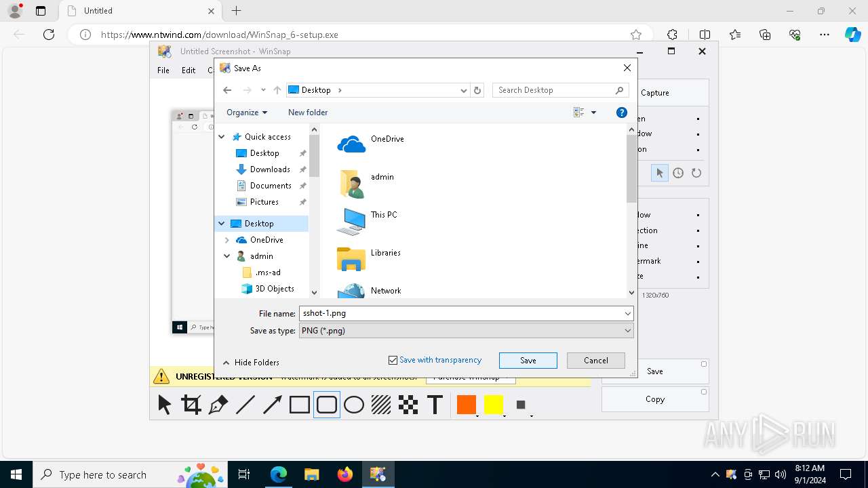Viewport: 868px width, 488px height.
Task: Open Task View on taskbar
Action: pos(245,474)
